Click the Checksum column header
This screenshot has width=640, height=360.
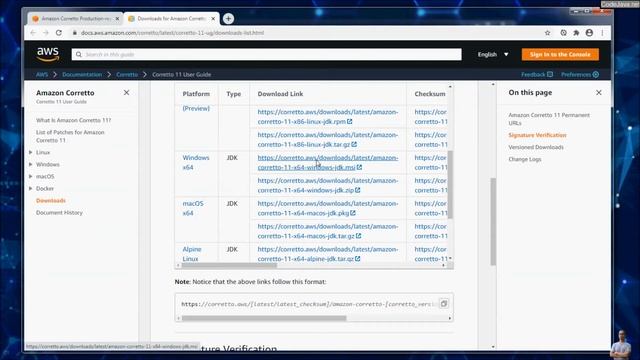430,94
